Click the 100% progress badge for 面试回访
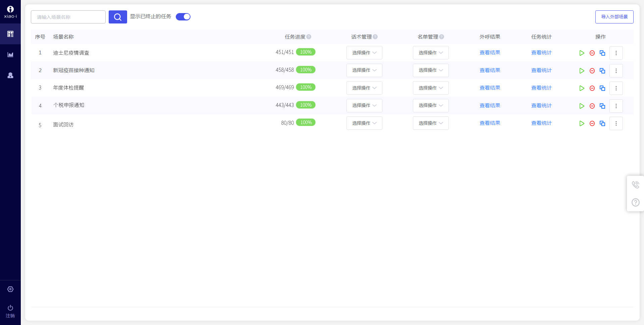This screenshot has width=644, height=325. coord(306,122)
